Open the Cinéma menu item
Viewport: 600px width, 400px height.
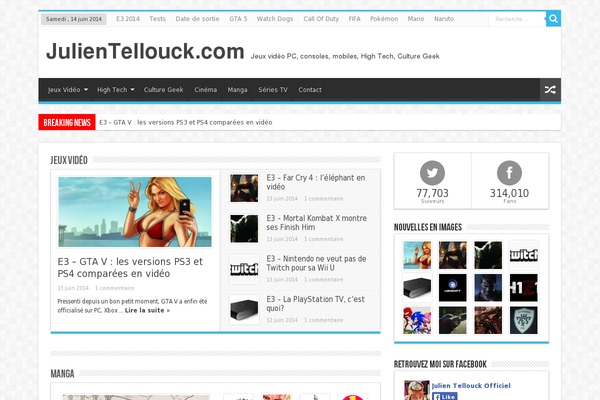tap(205, 90)
